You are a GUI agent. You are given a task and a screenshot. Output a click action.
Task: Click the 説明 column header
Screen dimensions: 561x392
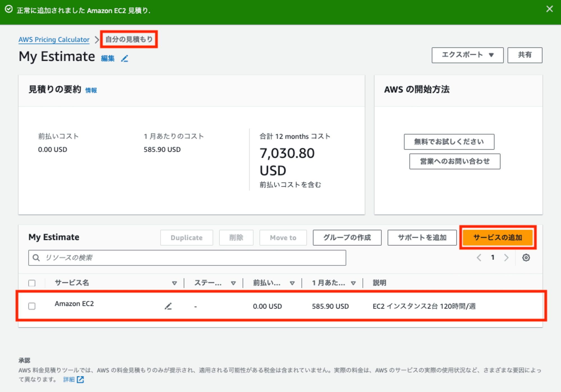(379, 283)
